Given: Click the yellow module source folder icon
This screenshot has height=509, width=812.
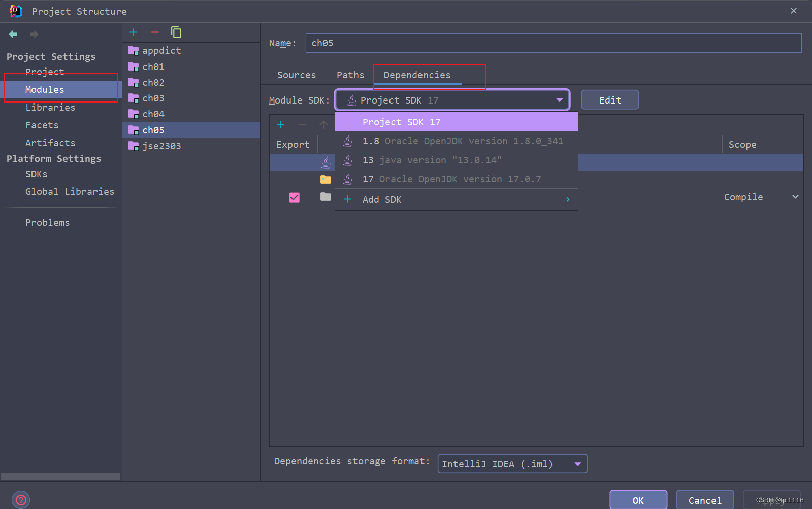Looking at the screenshot, I should click(x=326, y=179).
